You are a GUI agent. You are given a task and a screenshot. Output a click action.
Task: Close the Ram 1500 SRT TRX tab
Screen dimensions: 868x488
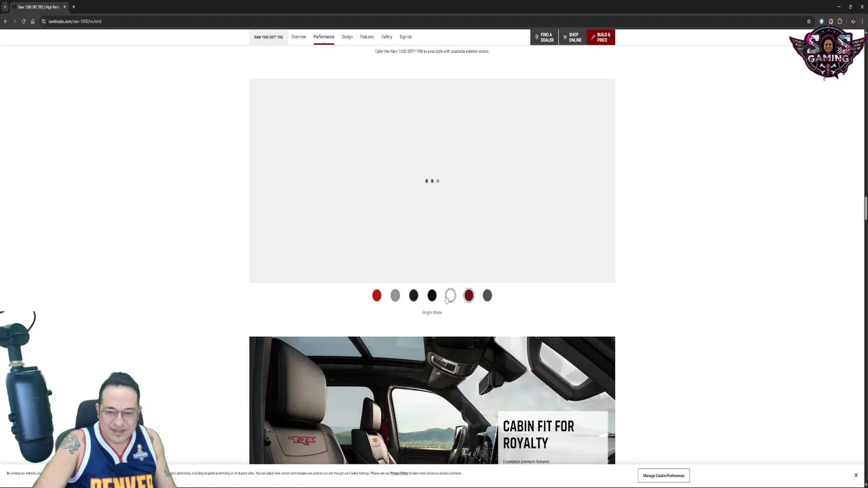click(64, 7)
